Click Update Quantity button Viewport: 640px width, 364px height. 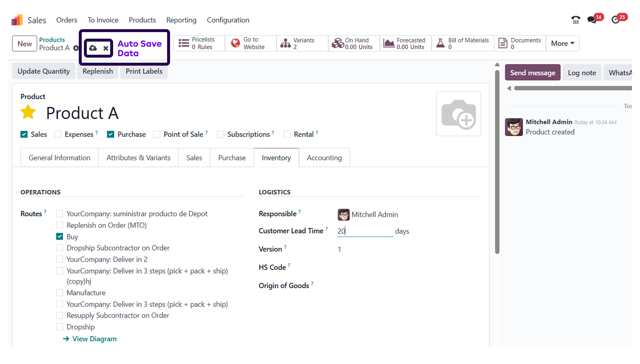[x=44, y=71]
